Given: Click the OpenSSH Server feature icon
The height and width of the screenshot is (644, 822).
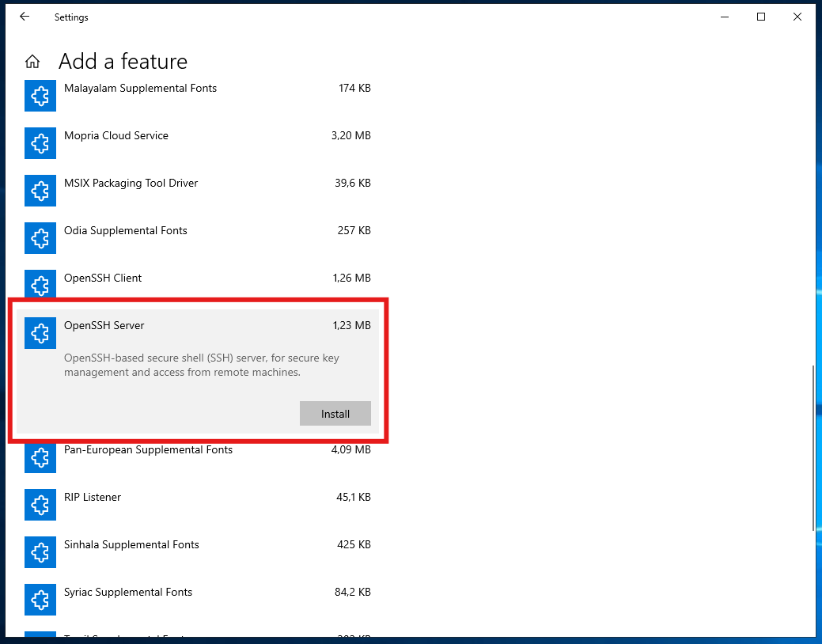Looking at the screenshot, I should [40, 333].
